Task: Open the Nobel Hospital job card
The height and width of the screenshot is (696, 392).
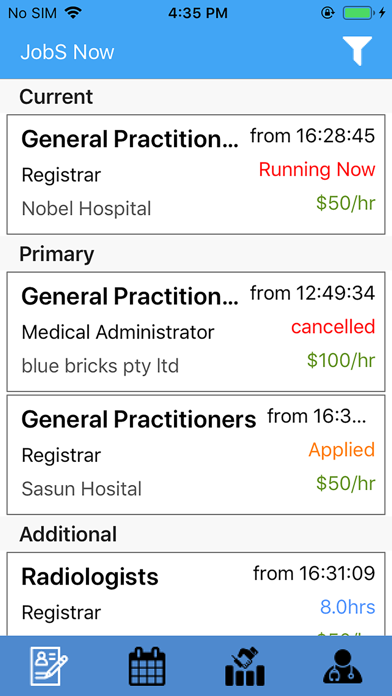Action: (x=196, y=174)
